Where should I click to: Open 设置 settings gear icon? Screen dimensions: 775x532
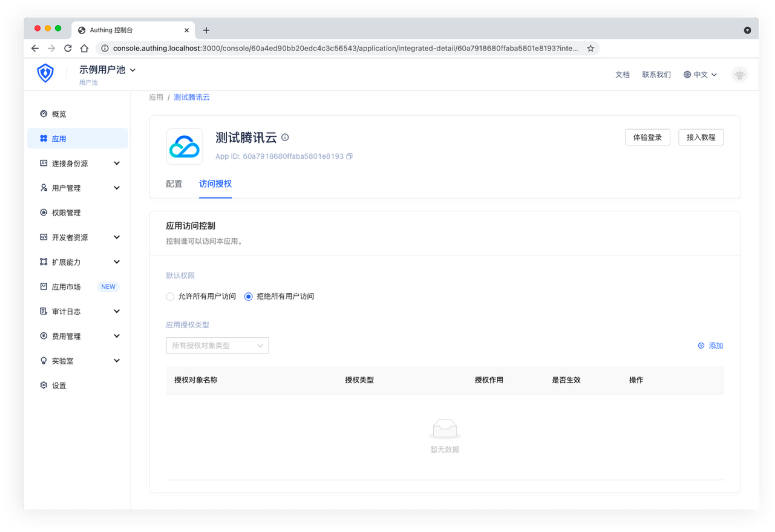coord(44,385)
